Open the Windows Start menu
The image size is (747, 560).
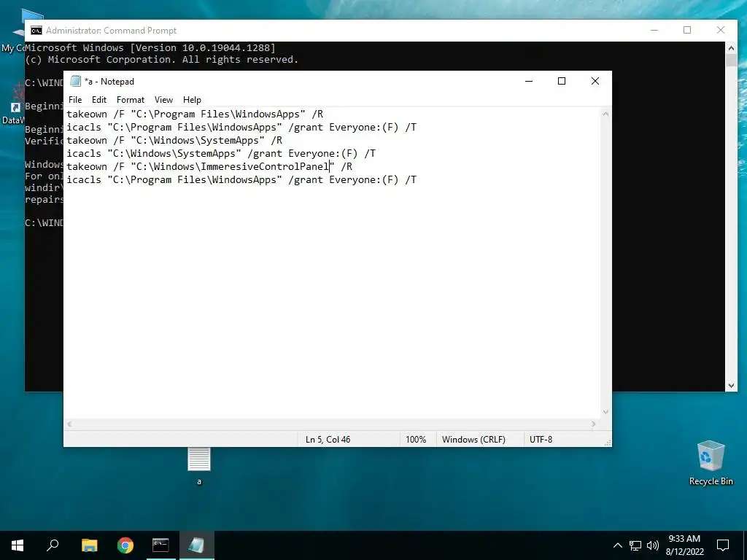coord(18,545)
